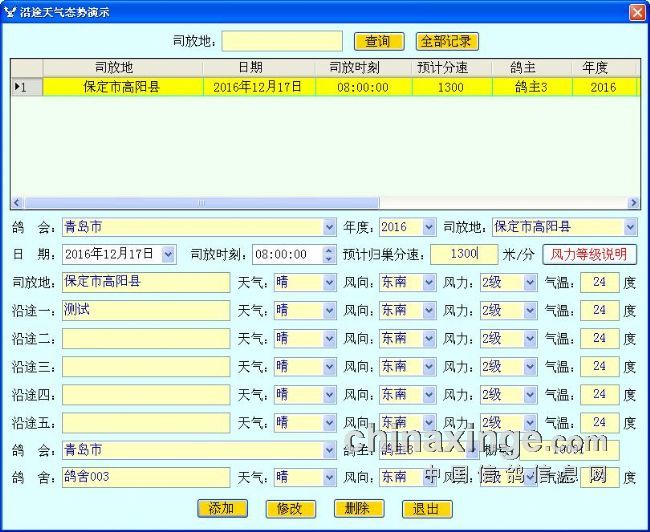The height and width of the screenshot is (532, 650).
Task: Open the 风力等级说明 explanation
Action: point(589,254)
